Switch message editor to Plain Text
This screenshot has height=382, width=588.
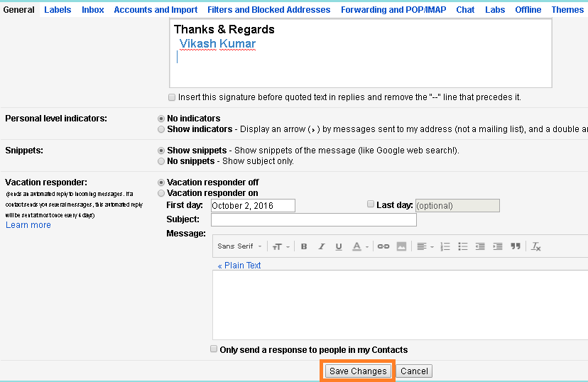click(x=239, y=266)
